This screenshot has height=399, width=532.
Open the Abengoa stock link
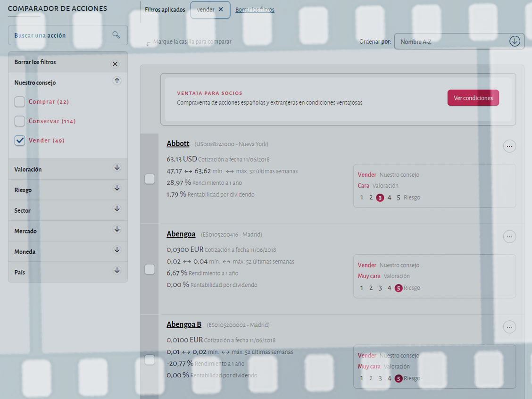[x=181, y=234]
